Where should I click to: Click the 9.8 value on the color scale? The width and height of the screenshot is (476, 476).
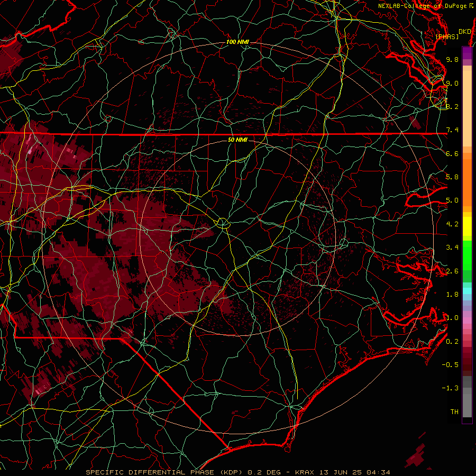pos(452,59)
